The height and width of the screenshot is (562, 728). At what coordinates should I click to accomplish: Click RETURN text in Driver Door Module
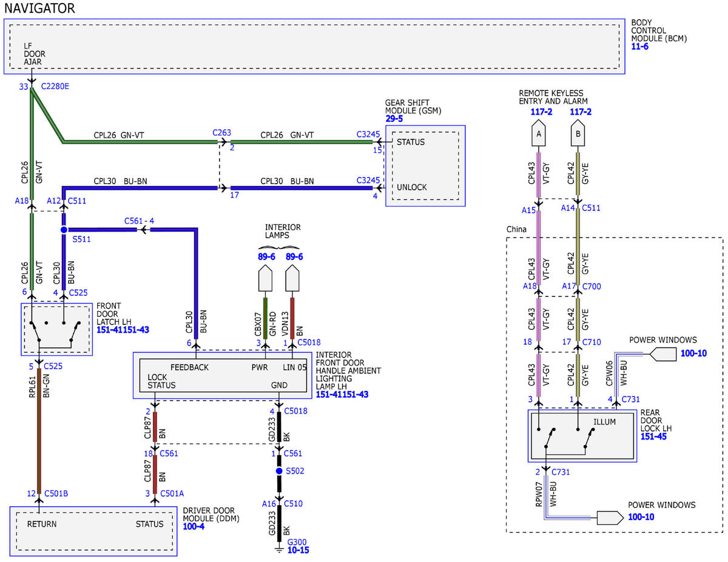(41, 524)
